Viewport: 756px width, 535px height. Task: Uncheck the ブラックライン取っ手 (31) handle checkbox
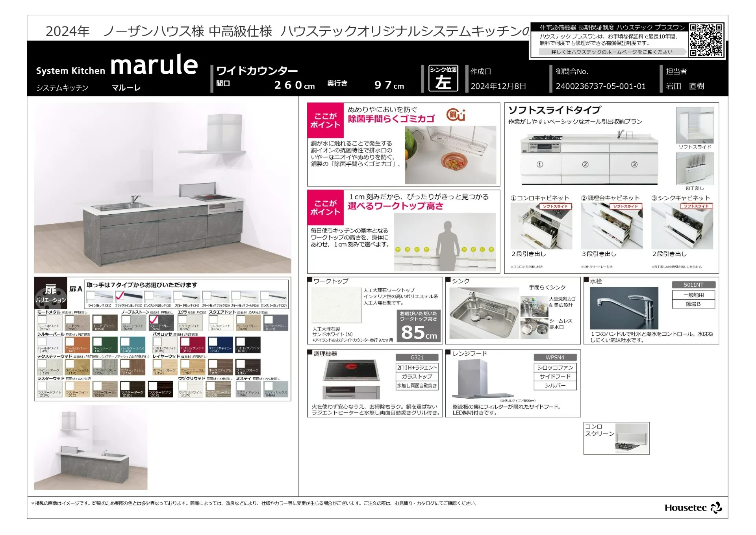[120, 295]
